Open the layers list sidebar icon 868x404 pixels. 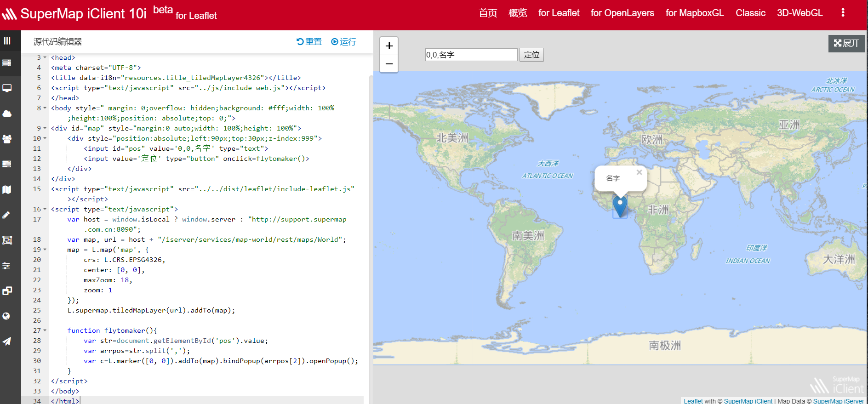(7, 164)
